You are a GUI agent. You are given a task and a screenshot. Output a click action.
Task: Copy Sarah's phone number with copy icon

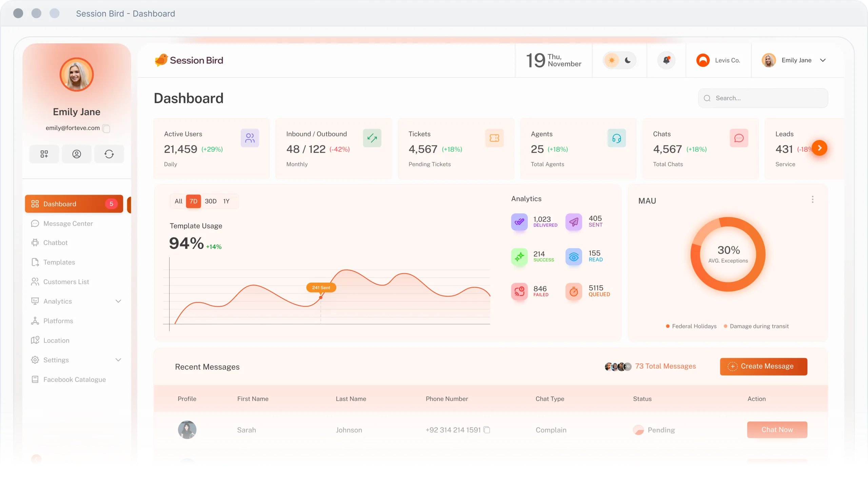pyautogui.click(x=487, y=430)
